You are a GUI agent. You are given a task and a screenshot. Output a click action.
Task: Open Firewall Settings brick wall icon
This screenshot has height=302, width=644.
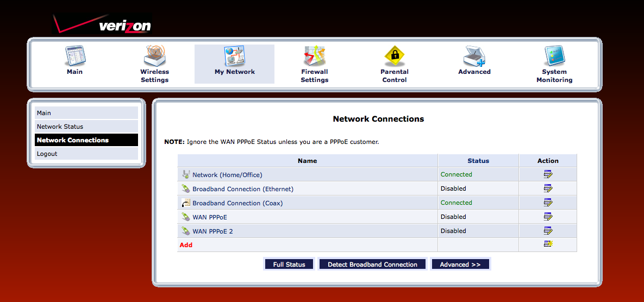(314, 56)
